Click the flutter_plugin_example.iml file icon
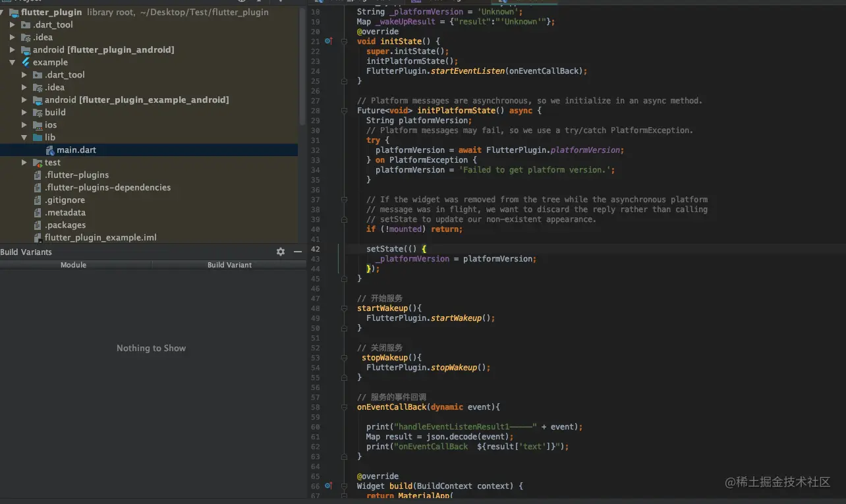The width and height of the screenshot is (846, 504). 38,237
